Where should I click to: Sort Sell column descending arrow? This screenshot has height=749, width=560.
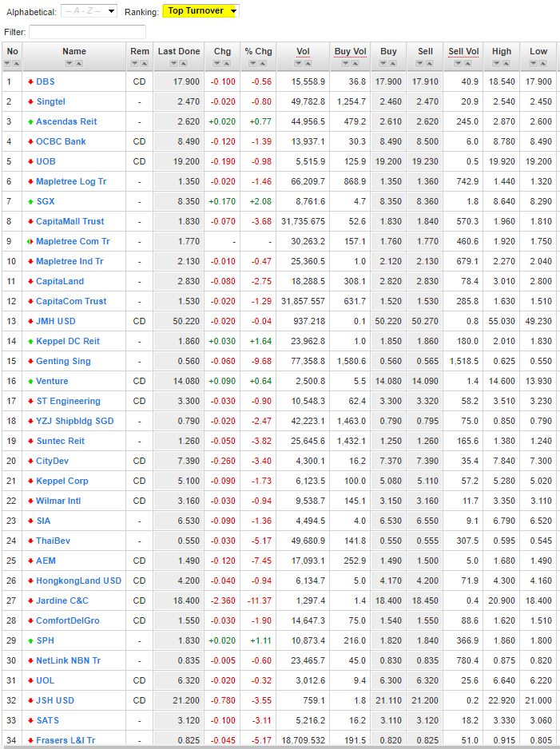[420, 64]
